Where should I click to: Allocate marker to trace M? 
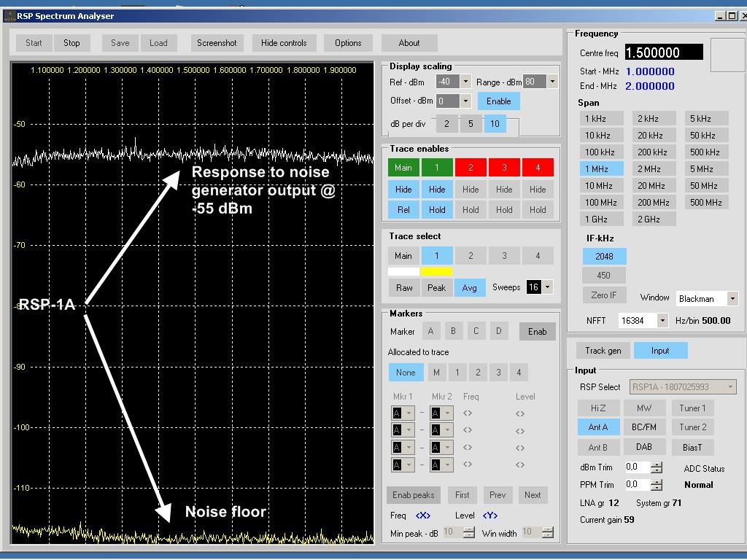(436, 373)
